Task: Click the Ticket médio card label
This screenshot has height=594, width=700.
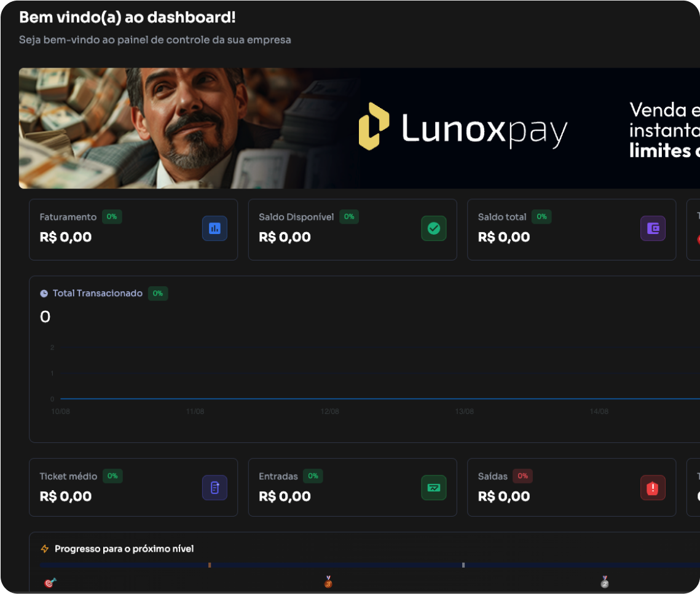Action: coord(68,476)
